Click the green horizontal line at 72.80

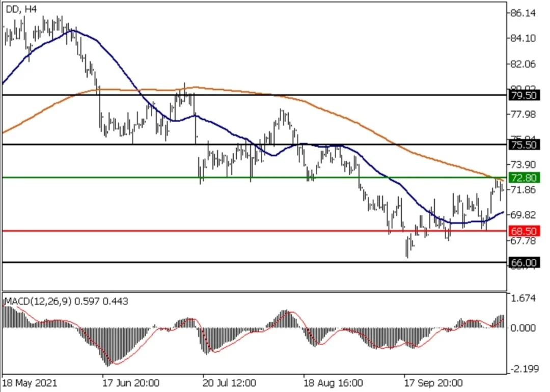pos(255,177)
